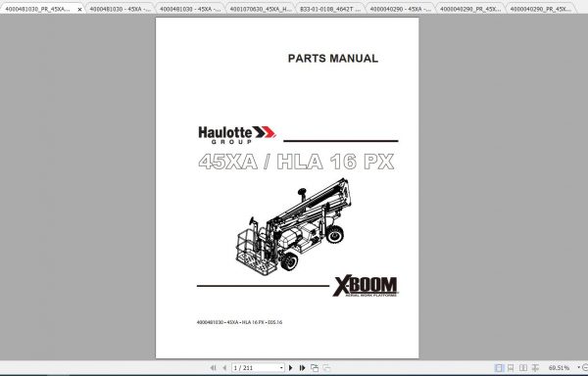
Task: Go to the previous page
Action: (224, 368)
